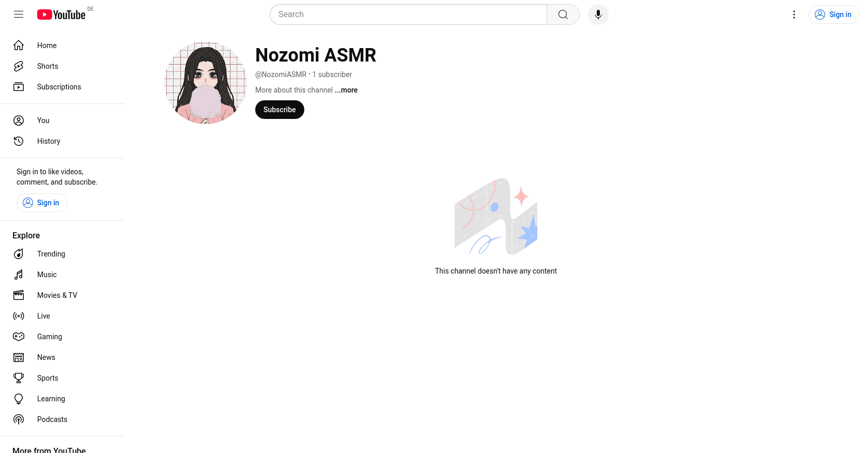Viewport: 868px width, 453px height.
Task: Expand channel description with ...more
Action: [x=346, y=90]
